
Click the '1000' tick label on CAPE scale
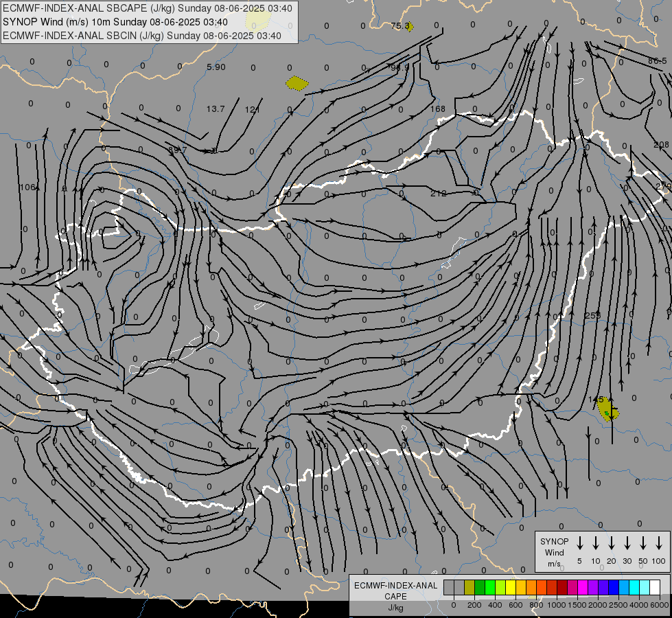(556, 605)
